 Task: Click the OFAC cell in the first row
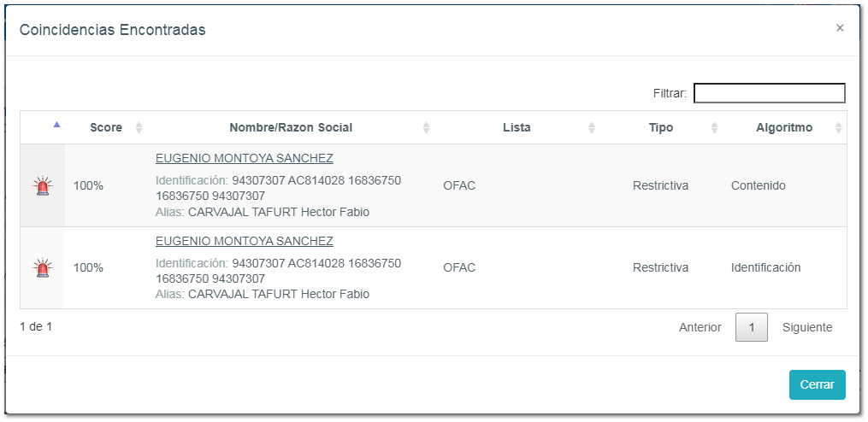click(459, 185)
